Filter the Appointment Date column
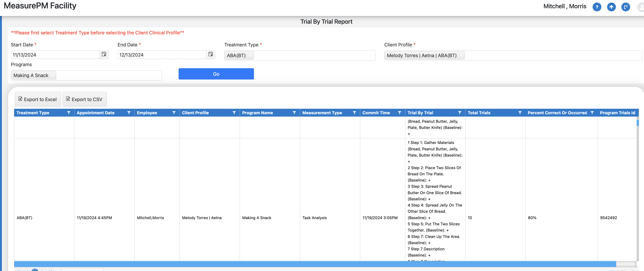Image resolution: width=644 pixels, height=271 pixels. point(129,113)
